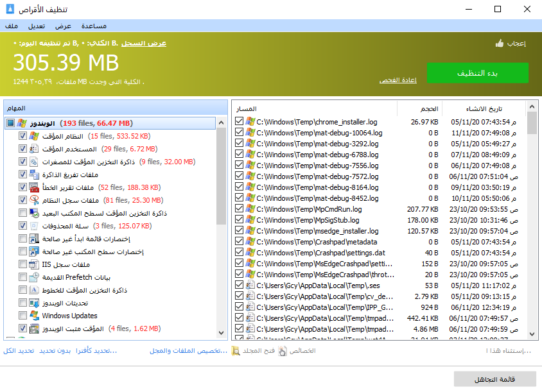Click the properties hand icon in bottom toolbar
The image size is (542, 392).
click(283, 351)
